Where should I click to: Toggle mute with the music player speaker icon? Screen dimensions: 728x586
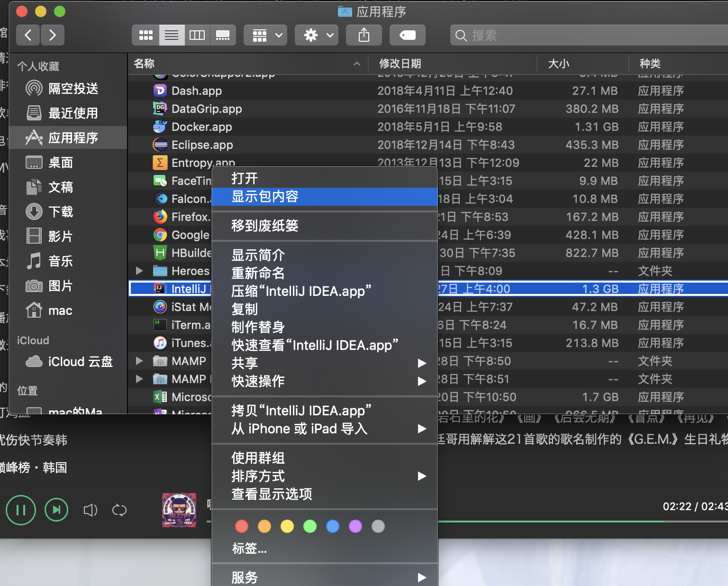90,510
